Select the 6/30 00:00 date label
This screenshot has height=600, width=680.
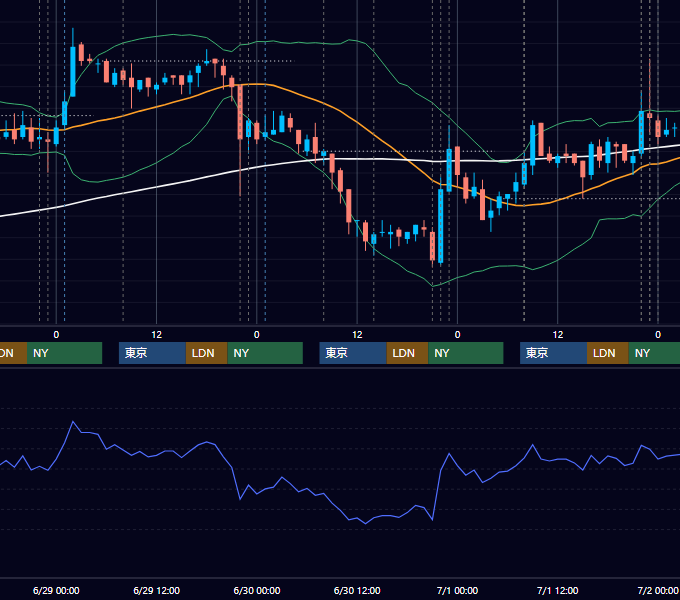tap(257, 590)
